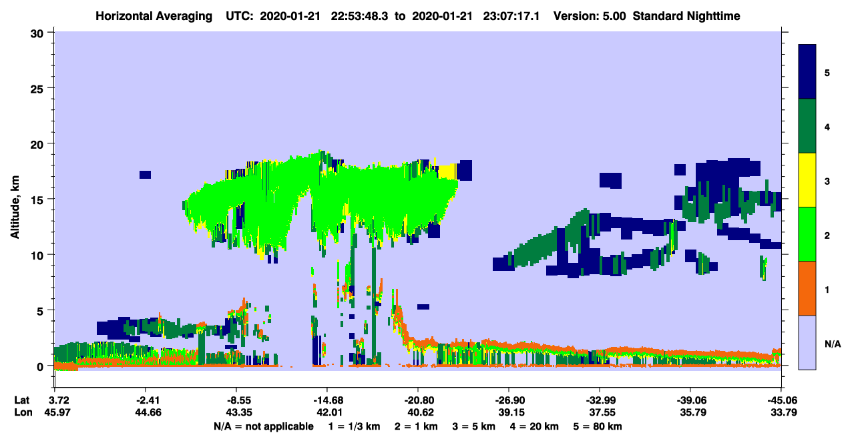Click latitude value -32.99
Viewport: 868px width, 445px height.
tap(600, 400)
